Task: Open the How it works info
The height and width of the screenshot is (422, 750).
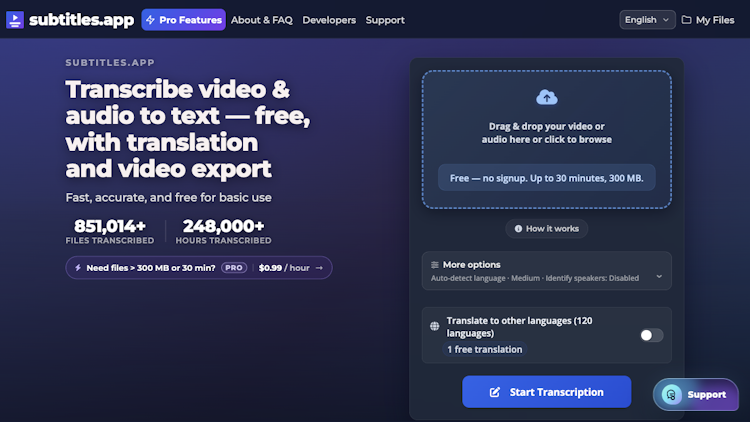Action: point(546,229)
